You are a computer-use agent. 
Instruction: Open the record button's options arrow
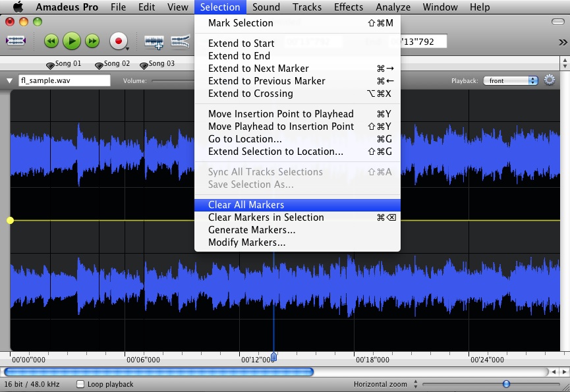coord(127,49)
